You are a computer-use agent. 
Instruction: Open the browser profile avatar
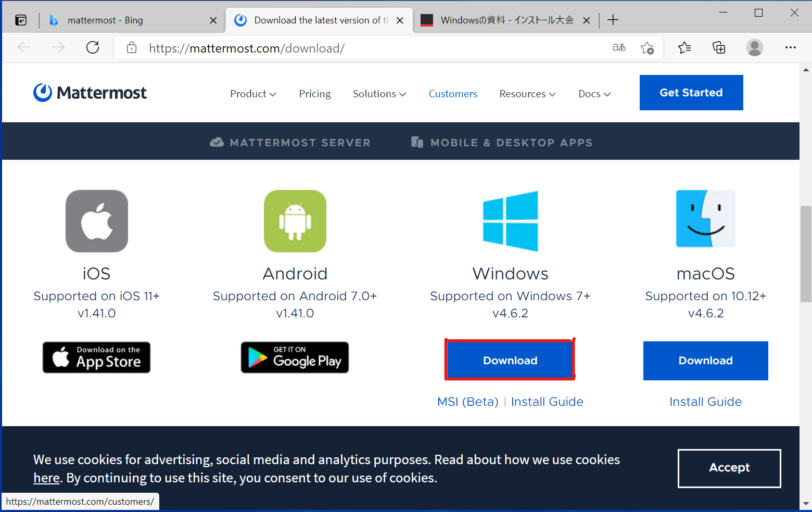(x=754, y=48)
